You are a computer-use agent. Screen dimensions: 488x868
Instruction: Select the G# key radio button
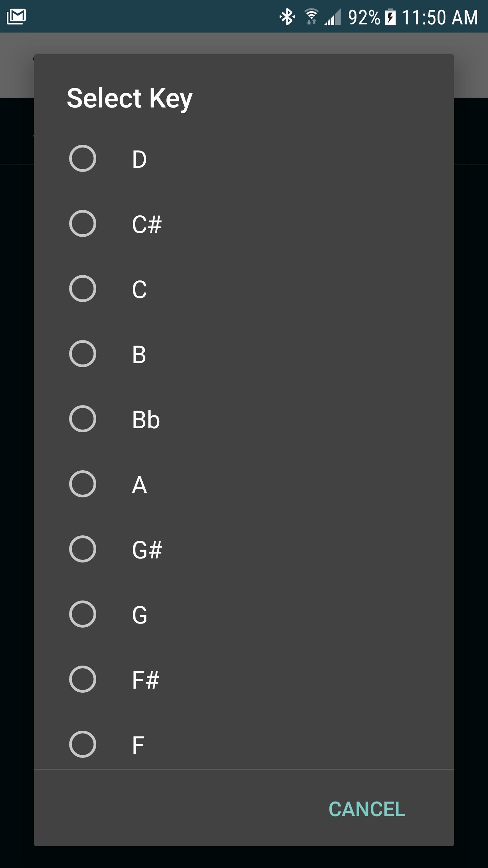pos(83,549)
